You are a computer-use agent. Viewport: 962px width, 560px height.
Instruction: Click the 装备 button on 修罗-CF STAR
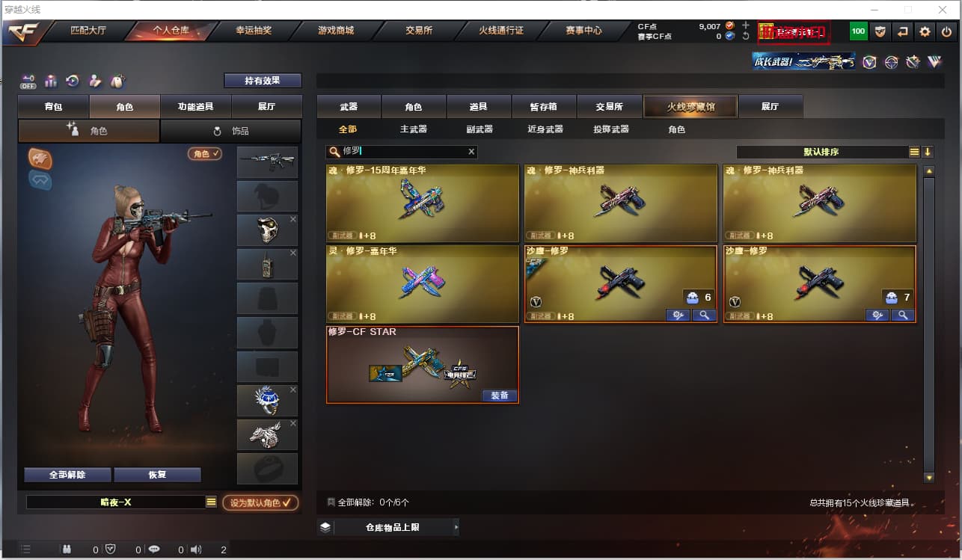pos(499,396)
